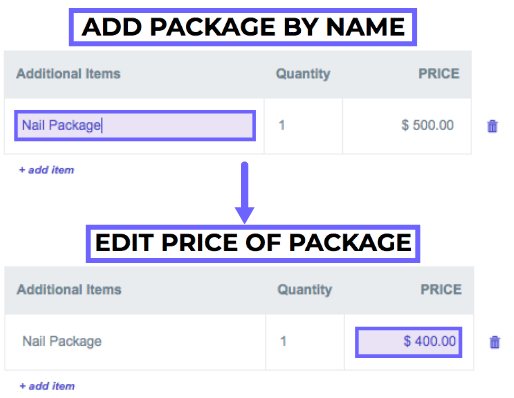Click the lower Quantity column header

coord(305,289)
